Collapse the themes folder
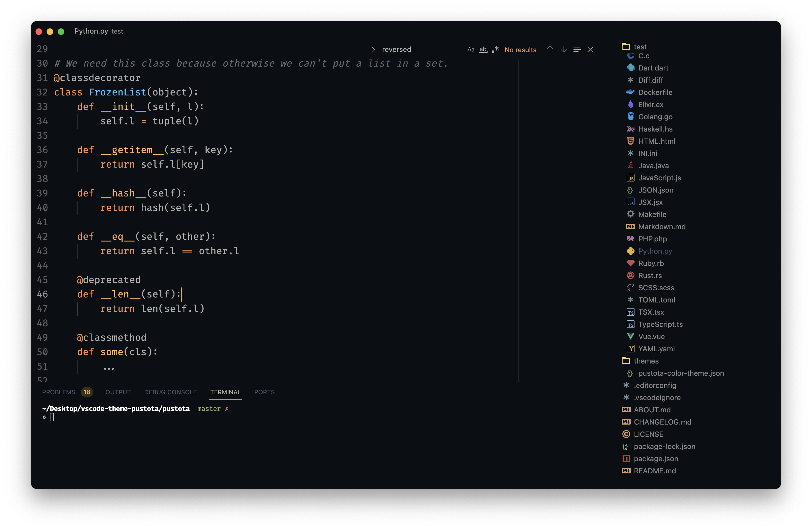Screen dimensions: 812x530 pos(646,361)
